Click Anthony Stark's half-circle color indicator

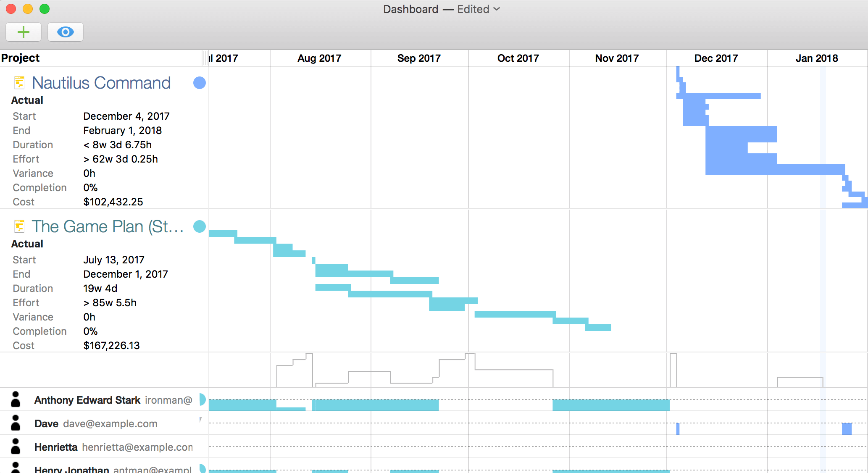(x=202, y=399)
